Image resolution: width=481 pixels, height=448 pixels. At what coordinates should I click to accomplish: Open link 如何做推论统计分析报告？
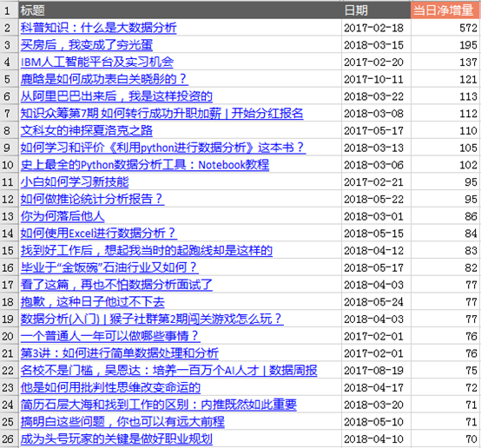(x=92, y=199)
